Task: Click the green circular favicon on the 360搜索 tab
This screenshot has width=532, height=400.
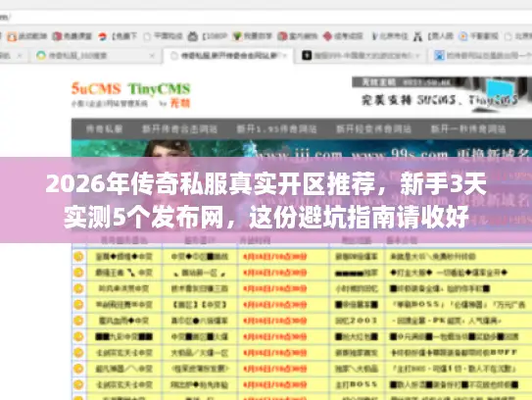Action: (x=41, y=55)
